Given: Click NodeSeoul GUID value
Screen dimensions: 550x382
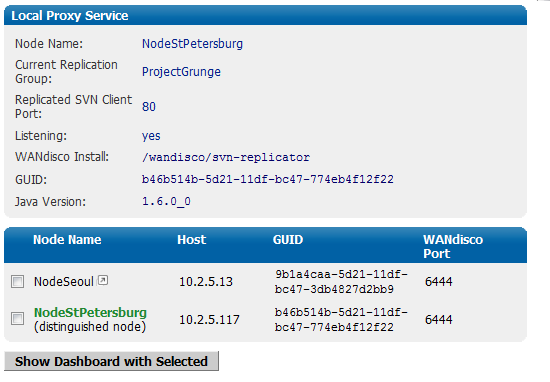Looking at the screenshot, I should 341,281.
